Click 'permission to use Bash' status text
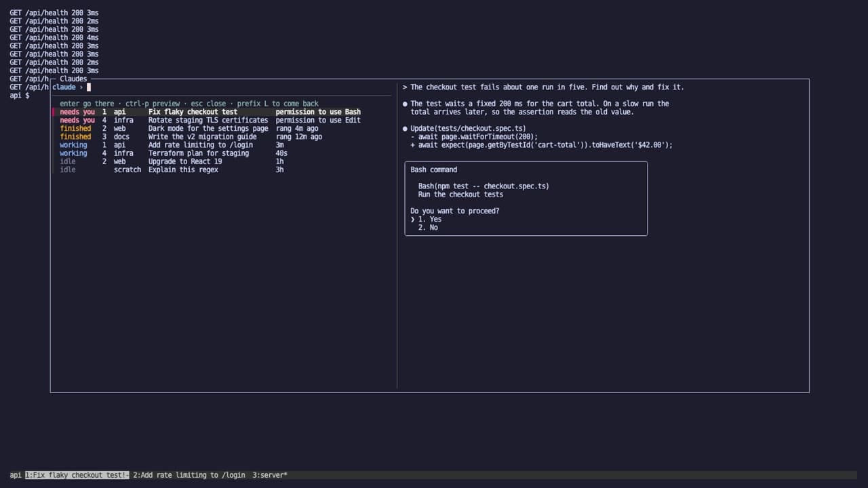This screenshot has width=868, height=488. (x=318, y=112)
